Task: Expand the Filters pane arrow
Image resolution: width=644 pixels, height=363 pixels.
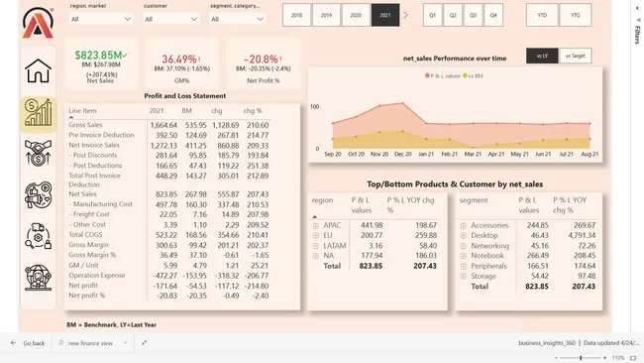Action: coord(637,8)
